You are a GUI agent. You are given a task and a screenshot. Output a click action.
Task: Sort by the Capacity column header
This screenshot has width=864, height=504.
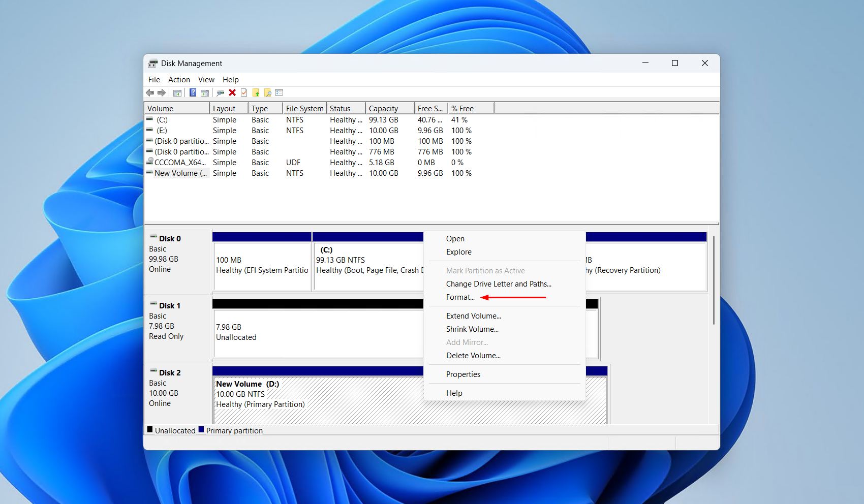pos(390,108)
